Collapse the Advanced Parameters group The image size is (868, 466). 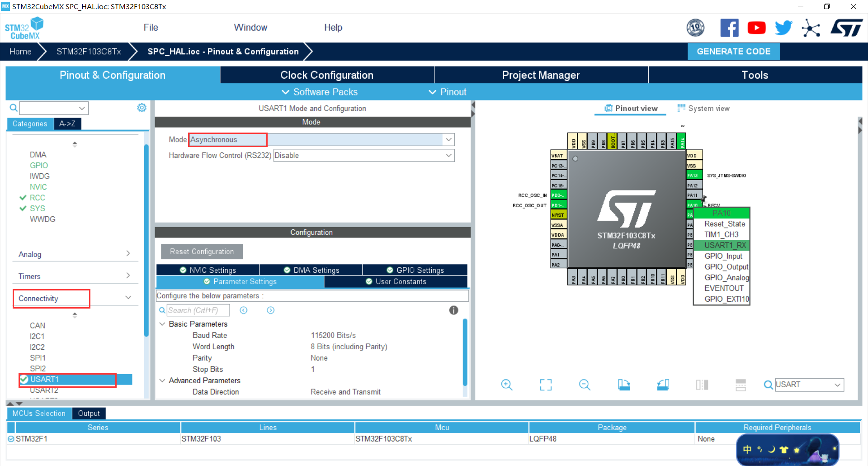[x=162, y=380]
